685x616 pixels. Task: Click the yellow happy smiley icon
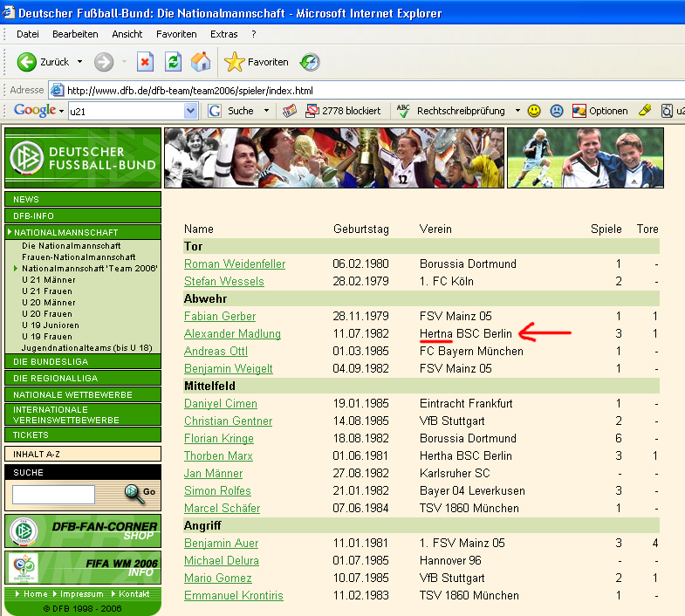534,111
